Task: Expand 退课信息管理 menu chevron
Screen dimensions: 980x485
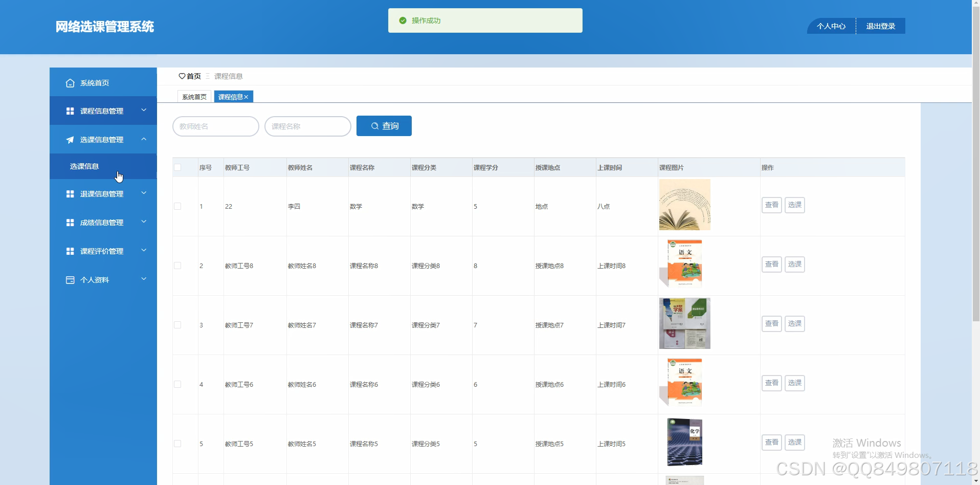Action: tap(144, 193)
